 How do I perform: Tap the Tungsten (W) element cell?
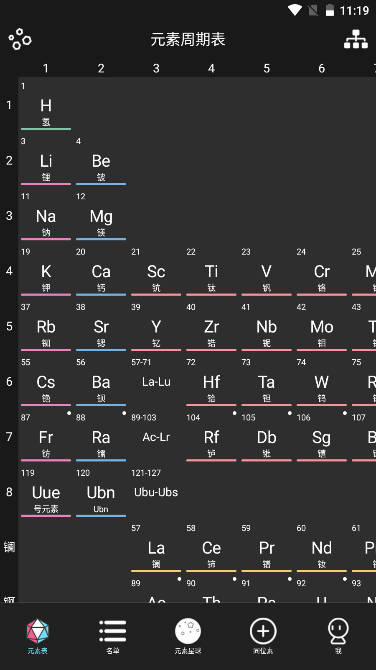(321, 382)
